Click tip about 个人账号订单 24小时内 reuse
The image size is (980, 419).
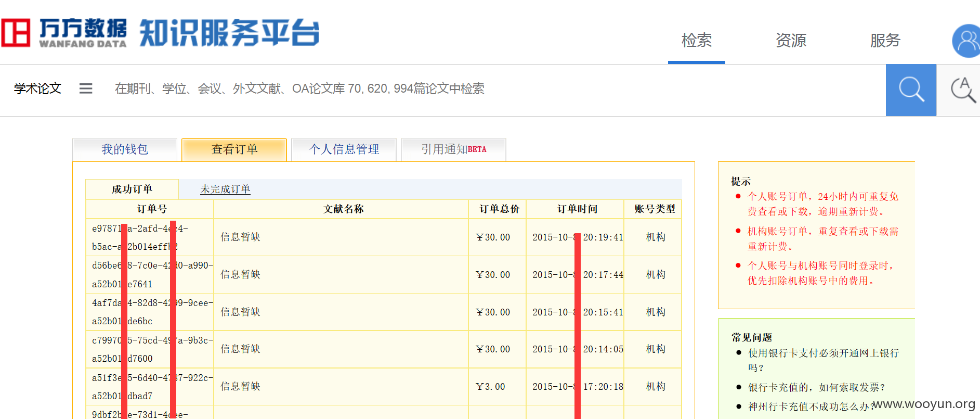(x=823, y=204)
